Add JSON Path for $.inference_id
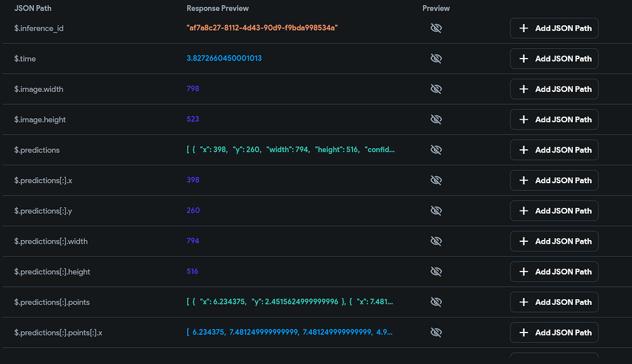 point(554,28)
